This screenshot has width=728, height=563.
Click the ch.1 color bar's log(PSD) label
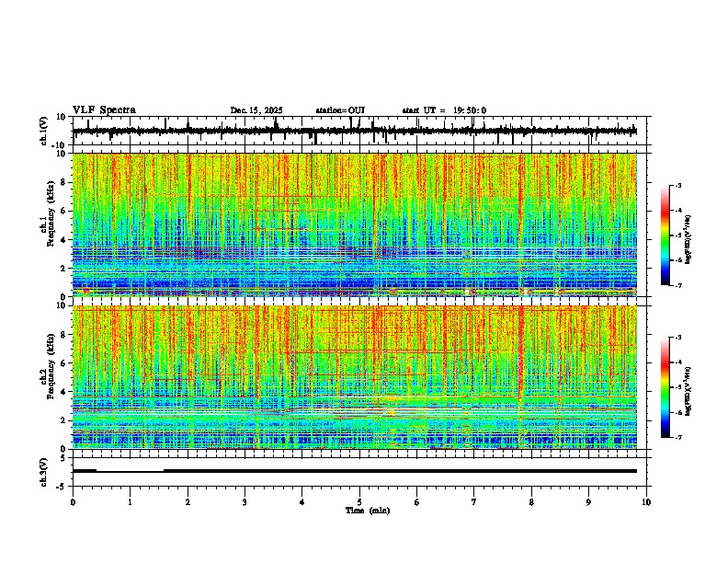click(x=688, y=240)
